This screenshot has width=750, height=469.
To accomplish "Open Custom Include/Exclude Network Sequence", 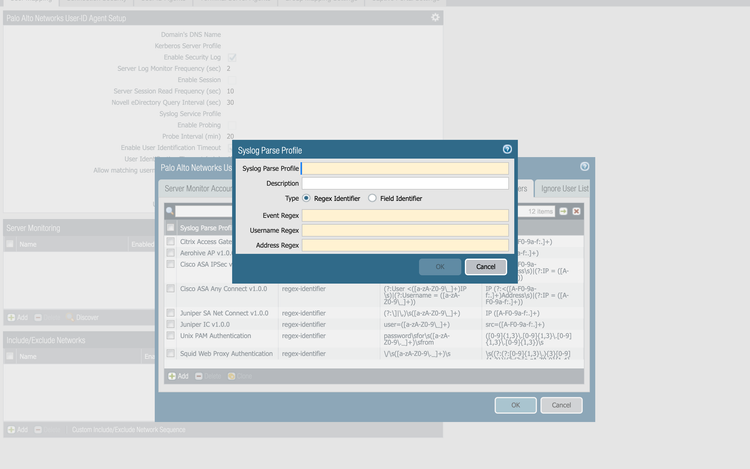I will click(x=128, y=430).
